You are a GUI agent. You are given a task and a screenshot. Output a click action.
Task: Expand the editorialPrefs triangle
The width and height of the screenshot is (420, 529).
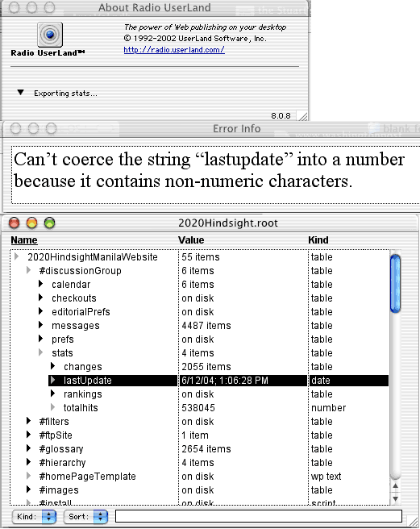pos(41,311)
